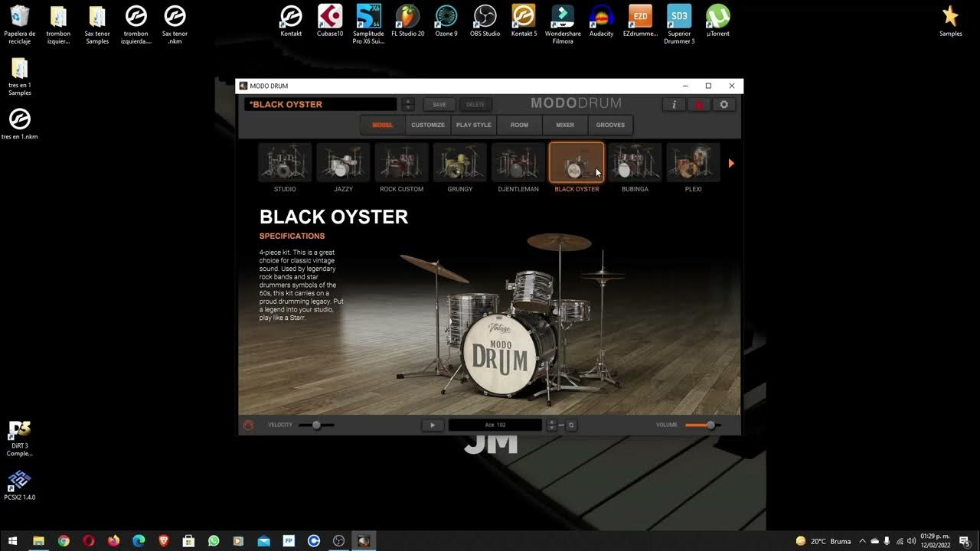980x551 pixels.
Task: Open the Windows Start menu
Action: (12, 541)
